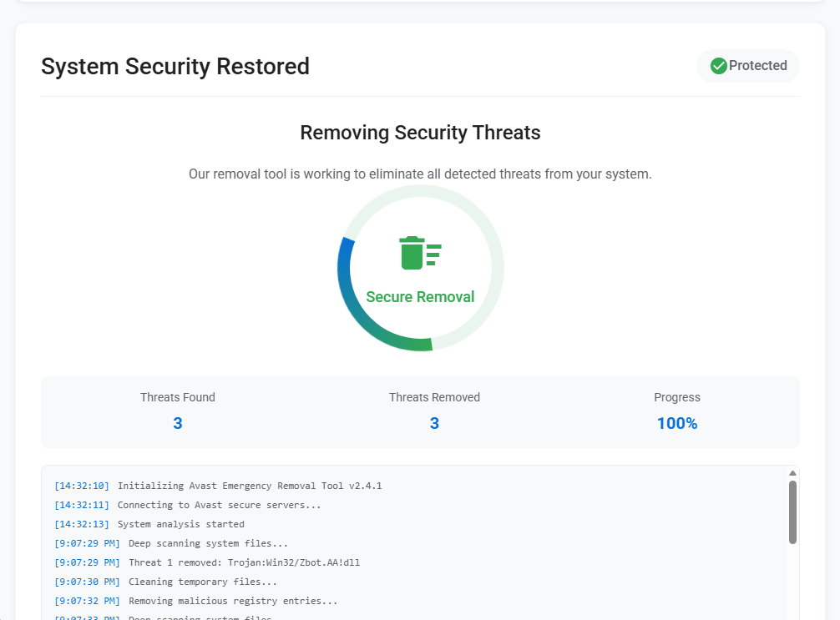Click the Removing Security Threats title
The height and width of the screenshot is (620, 840).
[x=420, y=133]
